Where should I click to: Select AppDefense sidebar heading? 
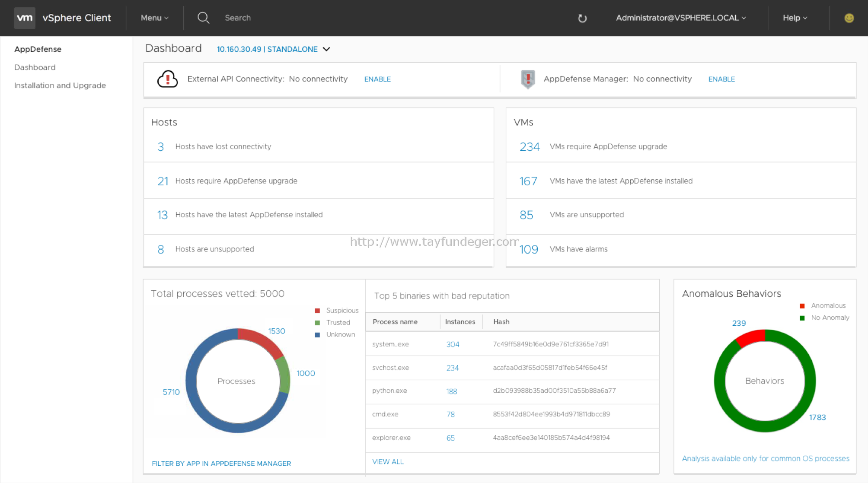[x=38, y=49]
